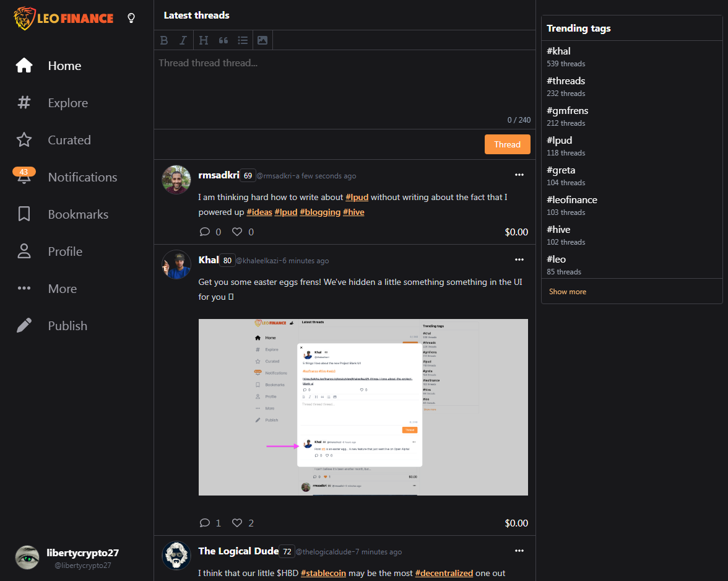Apply italic formatting in thread editor
The width and height of the screenshot is (728, 581).
click(183, 40)
